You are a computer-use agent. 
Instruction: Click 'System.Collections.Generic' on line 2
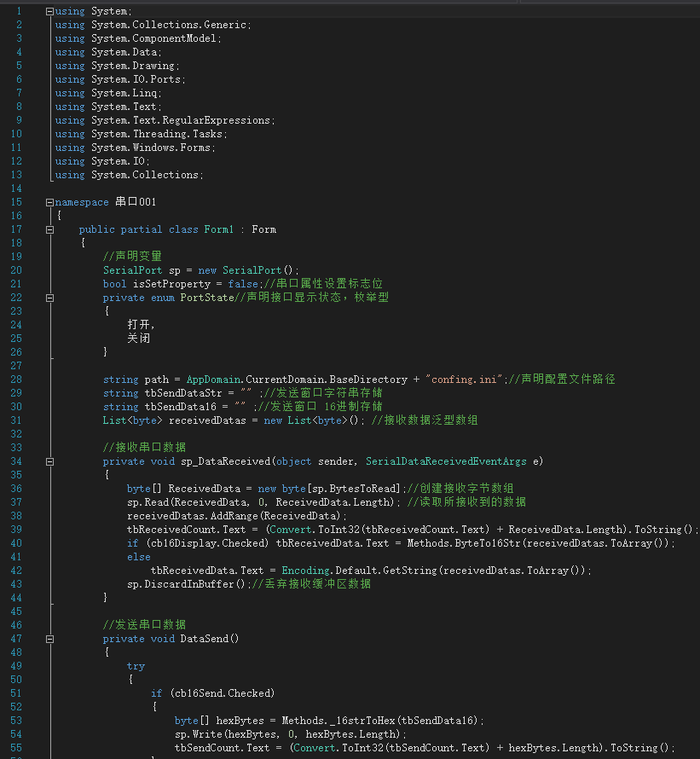coord(169,25)
